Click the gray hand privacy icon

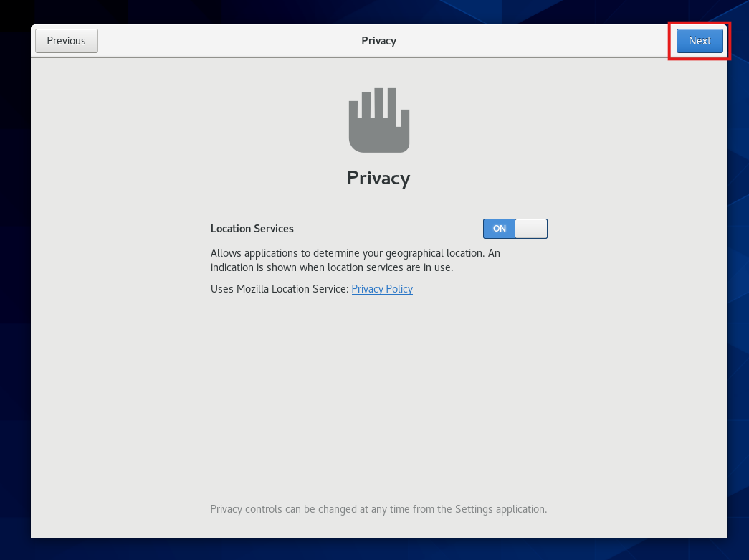pos(378,120)
